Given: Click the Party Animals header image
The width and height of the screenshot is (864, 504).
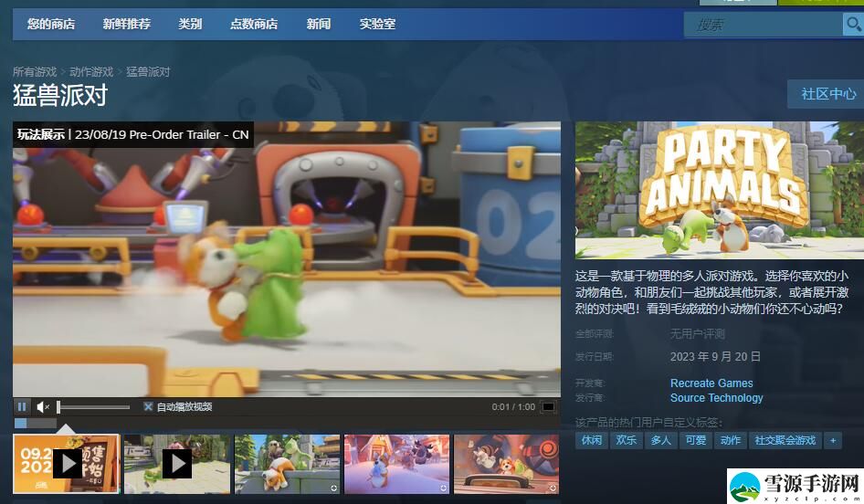Looking at the screenshot, I should click(x=720, y=190).
